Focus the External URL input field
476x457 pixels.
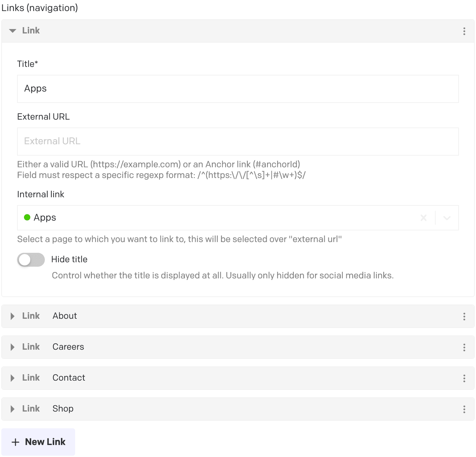pos(238,141)
